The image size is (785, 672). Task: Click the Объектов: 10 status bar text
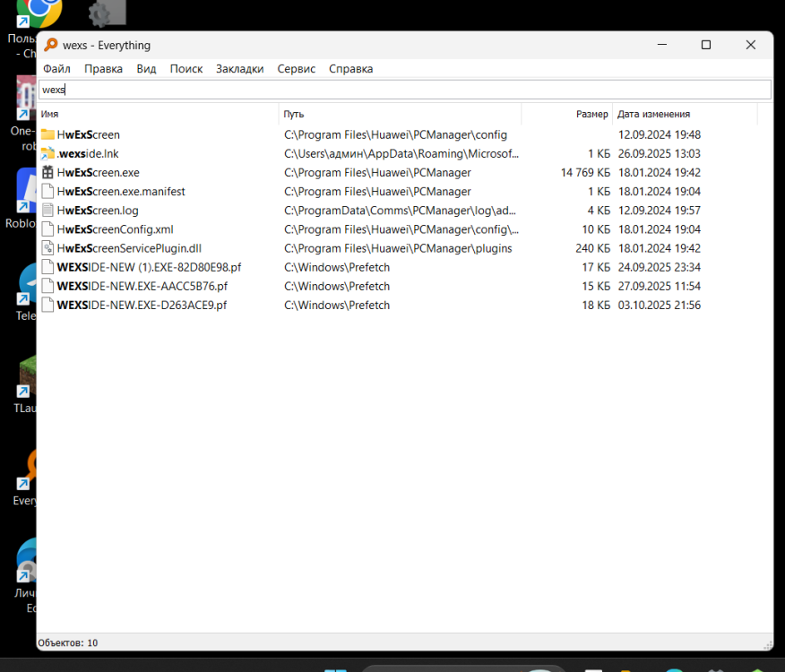[x=67, y=643]
